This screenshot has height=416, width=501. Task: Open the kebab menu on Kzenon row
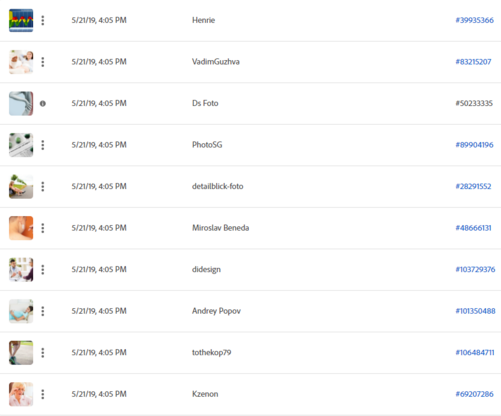point(43,394)
